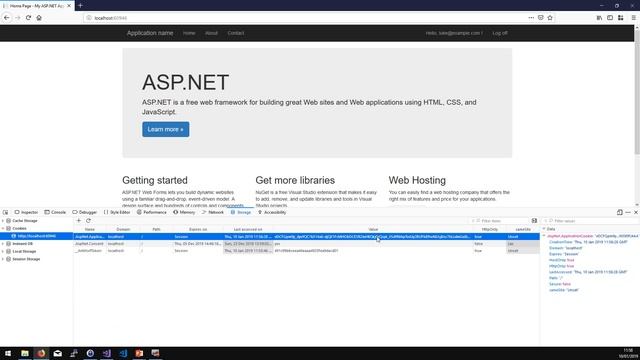Click the Hello user account link

pyautogui.click(x=454, y=33)
